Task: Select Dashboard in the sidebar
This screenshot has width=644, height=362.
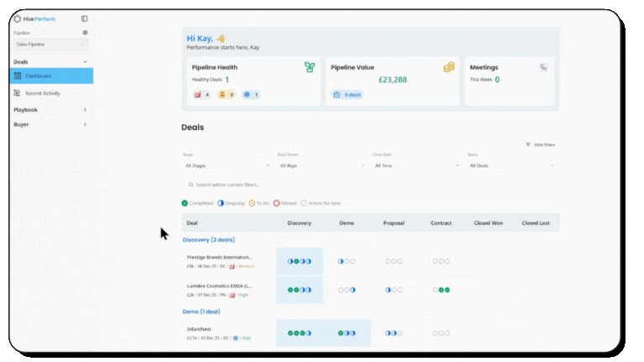Action: pos(51,76)
